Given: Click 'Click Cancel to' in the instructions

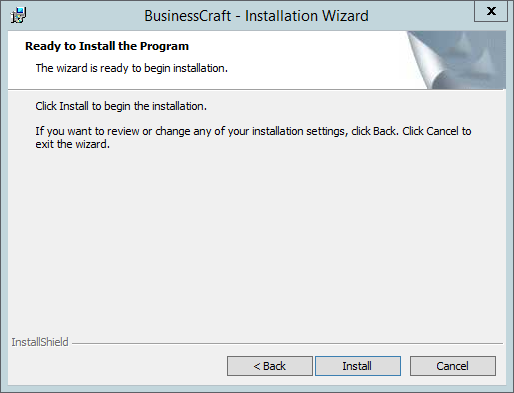Looking at the screenshot, I should 437,131.
